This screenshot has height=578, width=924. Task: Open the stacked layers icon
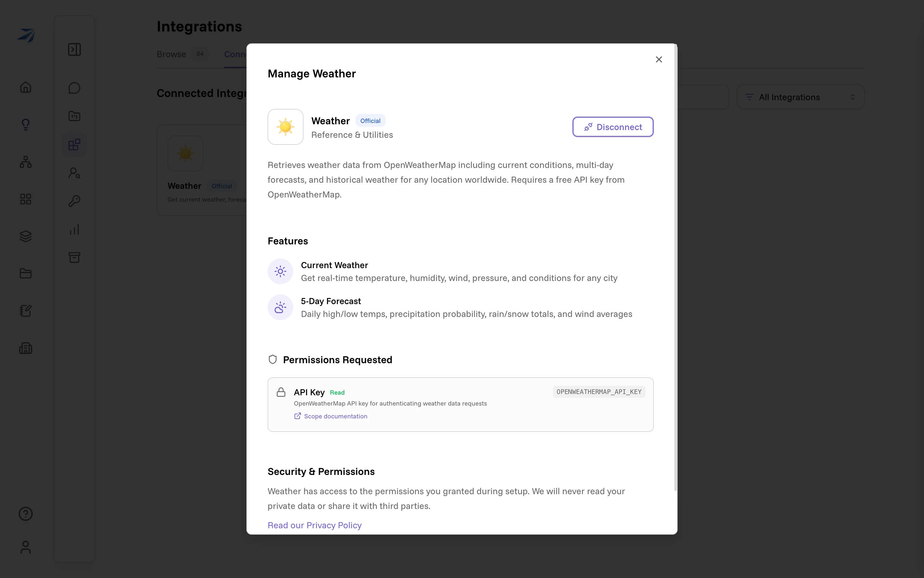[x=26, y=236]
